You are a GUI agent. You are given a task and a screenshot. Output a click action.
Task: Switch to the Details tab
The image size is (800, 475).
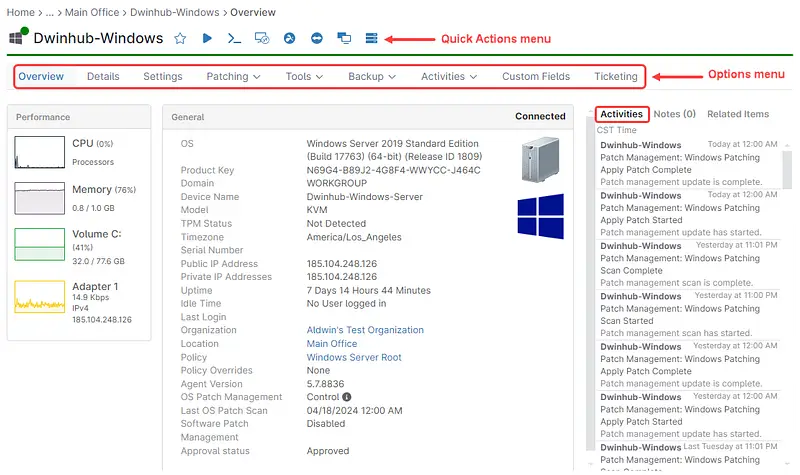tap(103, 76)
